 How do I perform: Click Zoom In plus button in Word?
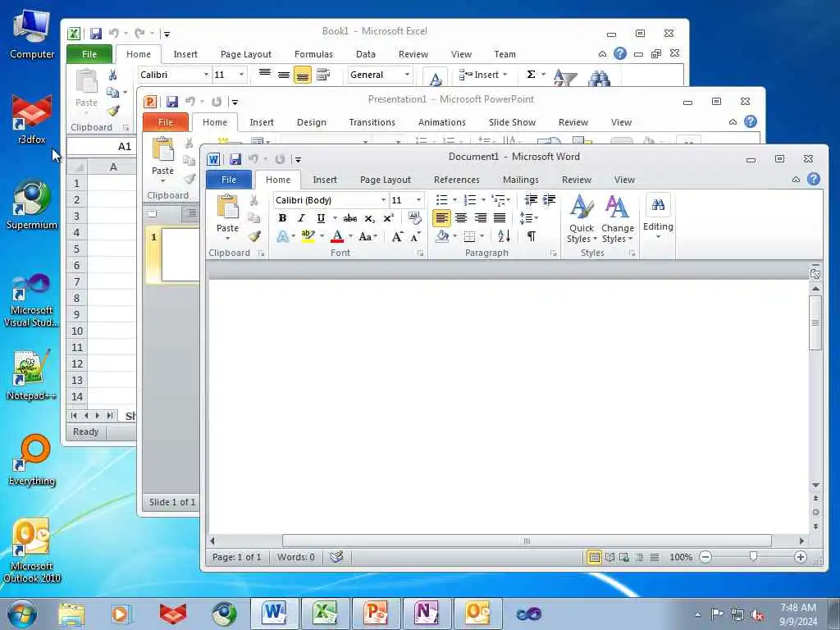coord(801,557)
